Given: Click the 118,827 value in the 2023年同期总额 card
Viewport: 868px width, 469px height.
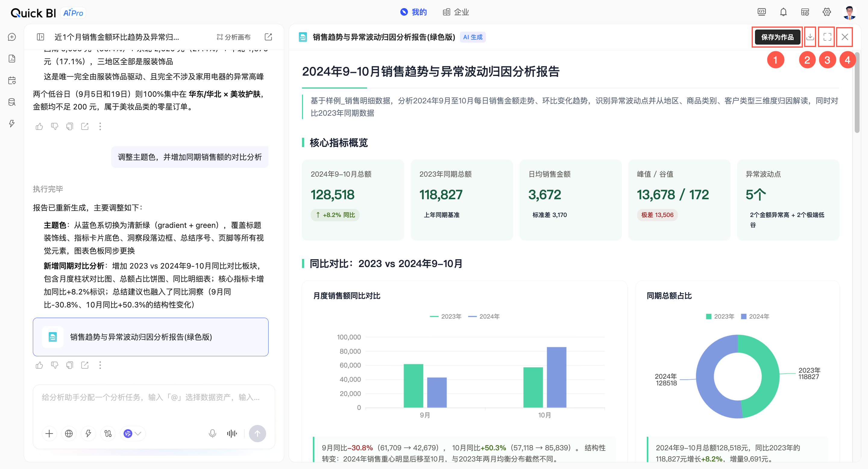Looking at the screenshot, I should [441, 194].
